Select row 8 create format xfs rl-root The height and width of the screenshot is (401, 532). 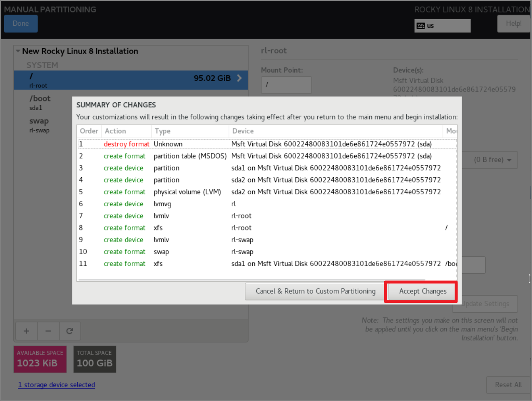(x=267, y=228)
